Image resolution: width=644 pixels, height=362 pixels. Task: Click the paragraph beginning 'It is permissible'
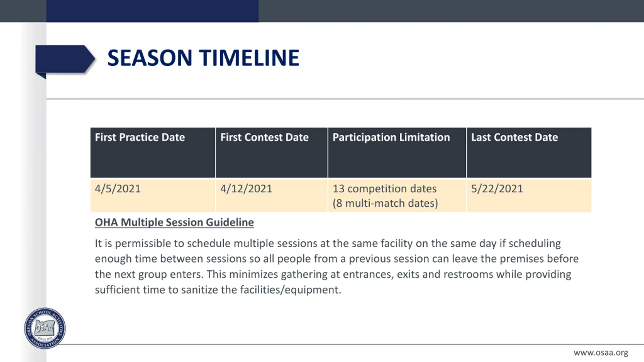point(337,266)
